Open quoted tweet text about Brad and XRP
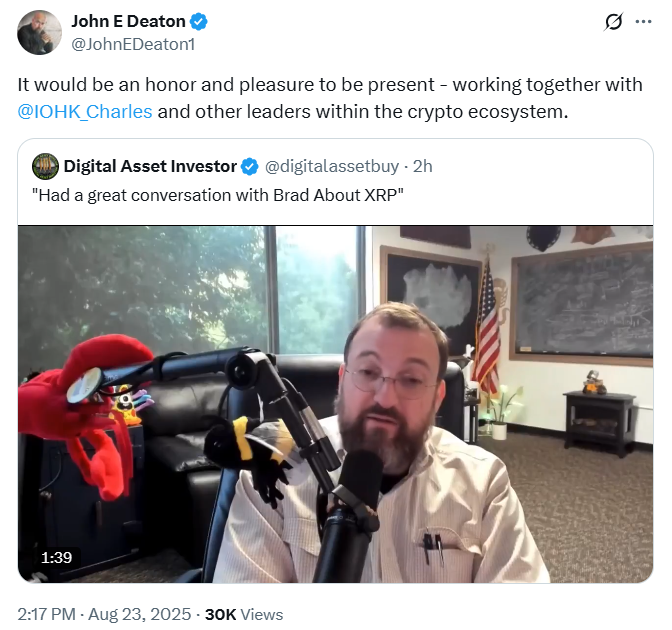The image size is (672, 630). 218,195
